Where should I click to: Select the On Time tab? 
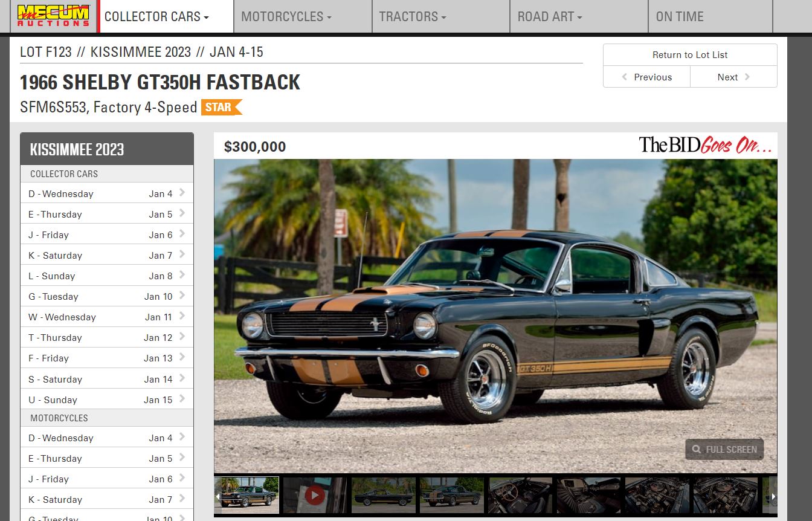(x=680, y=17)
